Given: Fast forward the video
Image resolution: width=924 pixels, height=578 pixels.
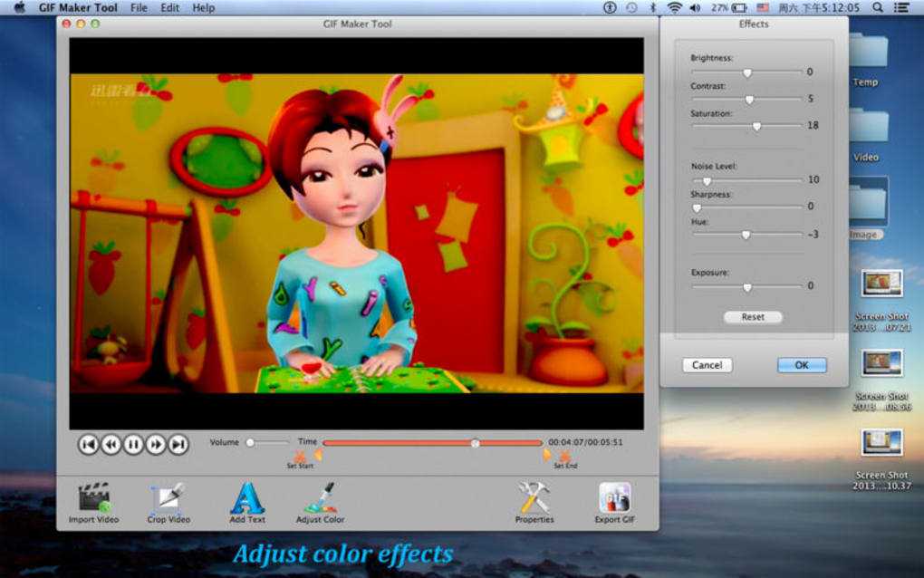Looking at the screenshot, I should pos(156,444).
